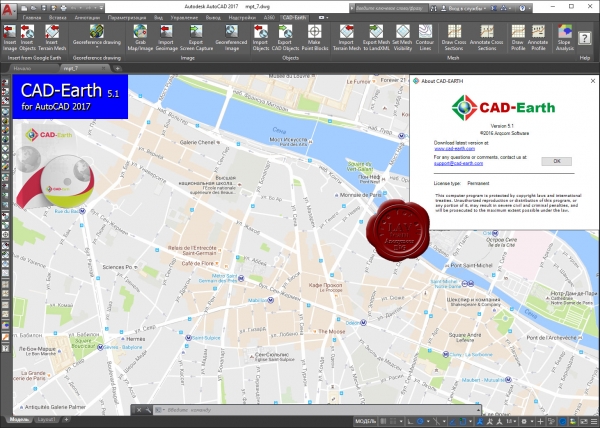
Task: Click Import Terrain Mesh tool
Action: [347, 37]
